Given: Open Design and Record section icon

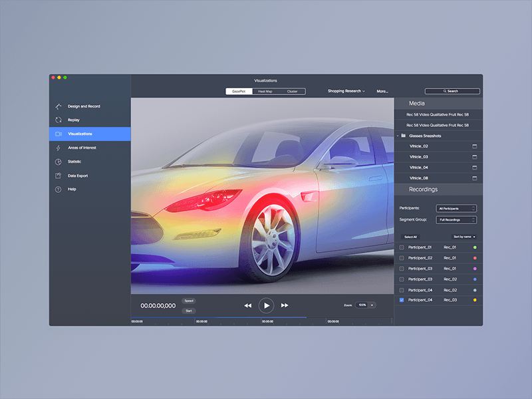Looking at the screenshot, I should 59,106.
